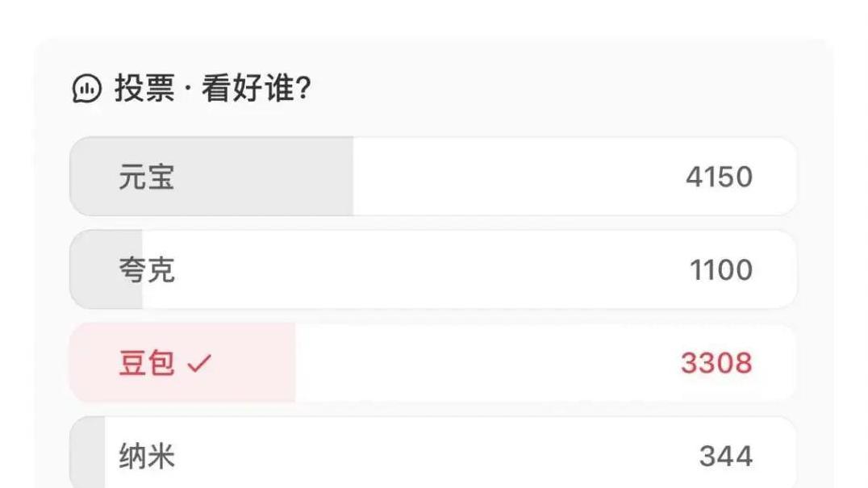Tap the red 3308 vote count
The image size is (868, 488).
[x=716, y=364]
